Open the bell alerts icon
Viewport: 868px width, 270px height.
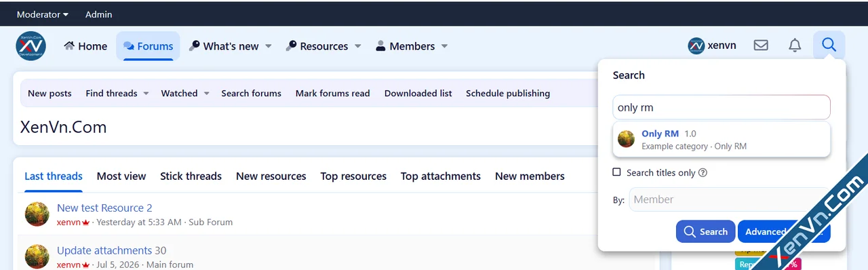795,45
